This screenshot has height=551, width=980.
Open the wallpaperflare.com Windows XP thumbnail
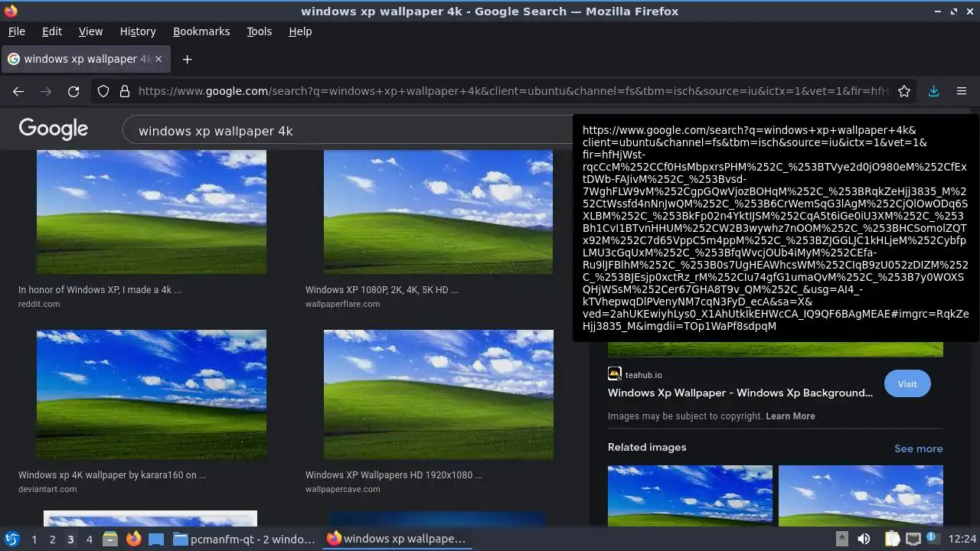point(438,212)
